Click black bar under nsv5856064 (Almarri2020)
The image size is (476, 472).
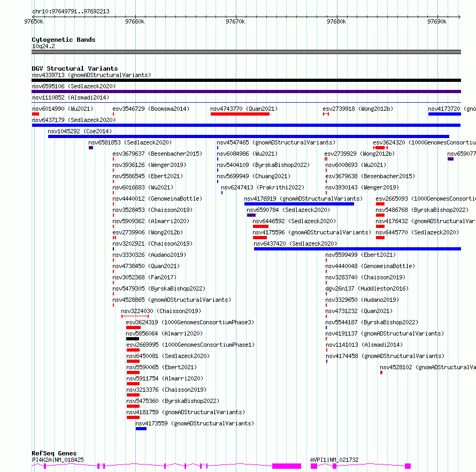click(x=133, y=339)
